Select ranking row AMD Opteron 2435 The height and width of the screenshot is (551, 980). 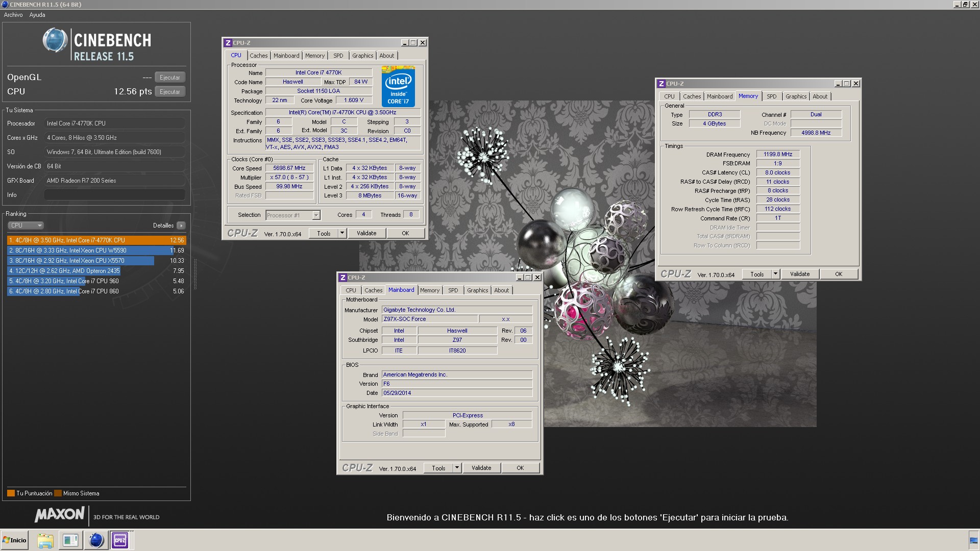[96, 271]
